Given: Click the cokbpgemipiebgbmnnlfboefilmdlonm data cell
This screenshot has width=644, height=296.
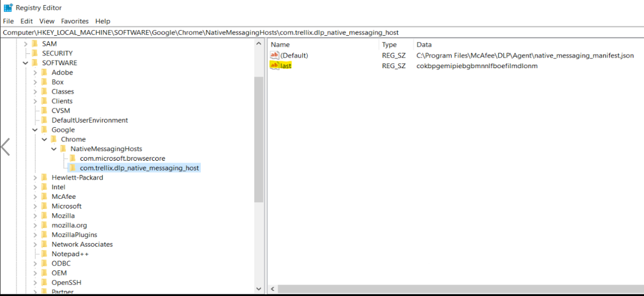Looking at the screenshot, I should [x=477, y=65].
